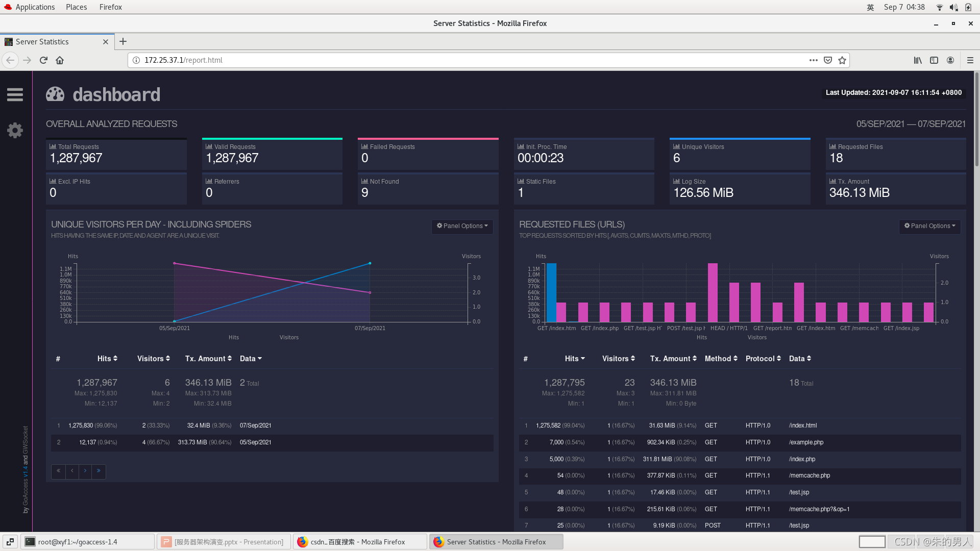The width and height of the screenshot is (980, 551).
Task: Select the 07/Sep/2021 row in visitors table
Action: [272, 425]
